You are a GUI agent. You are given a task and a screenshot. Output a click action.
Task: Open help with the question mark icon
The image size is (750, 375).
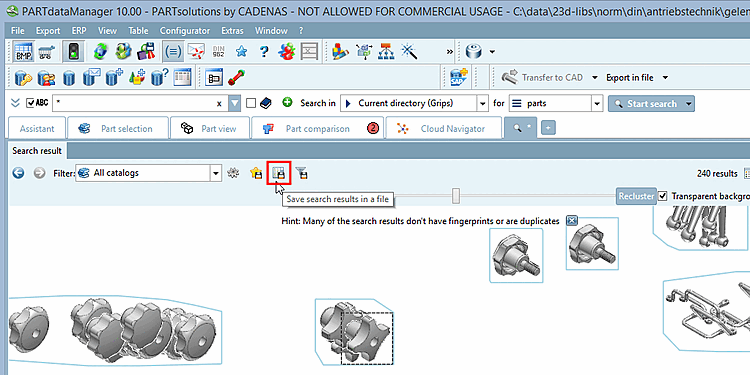click(x=264, y=51)
